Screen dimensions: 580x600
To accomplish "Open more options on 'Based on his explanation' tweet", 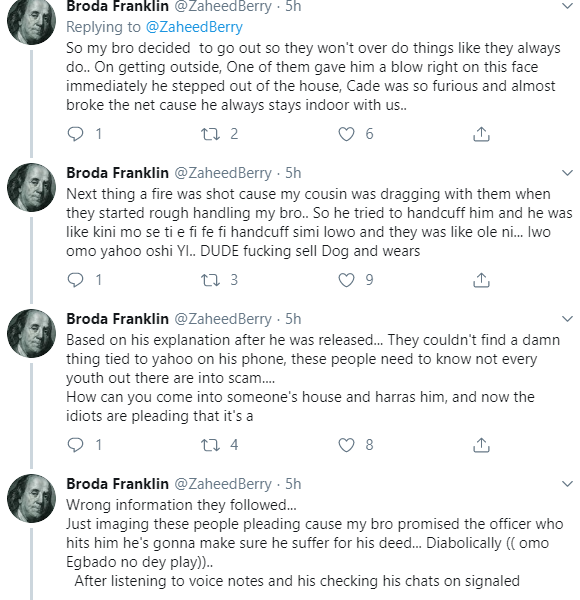I will click(567, 319).
